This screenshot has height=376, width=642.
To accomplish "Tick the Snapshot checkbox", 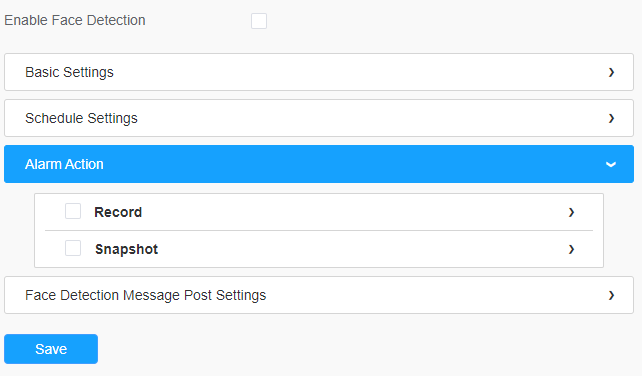I will (x=73, y=248).
